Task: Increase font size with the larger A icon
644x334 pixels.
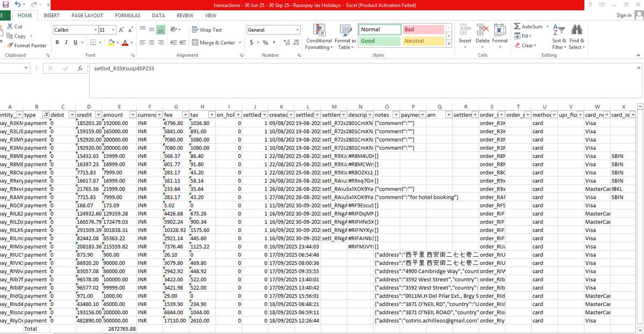Action: (x=122, y=30)
